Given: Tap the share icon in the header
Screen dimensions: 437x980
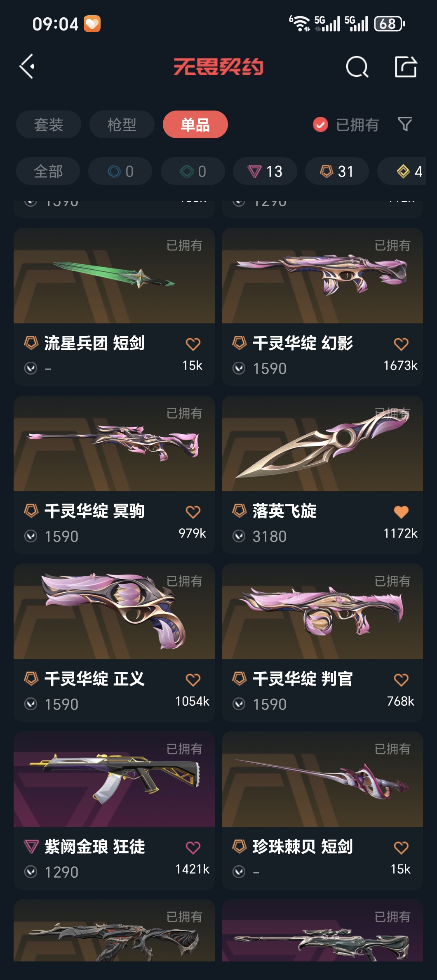Looking at the screenshot, I should [x=406, y=66].
